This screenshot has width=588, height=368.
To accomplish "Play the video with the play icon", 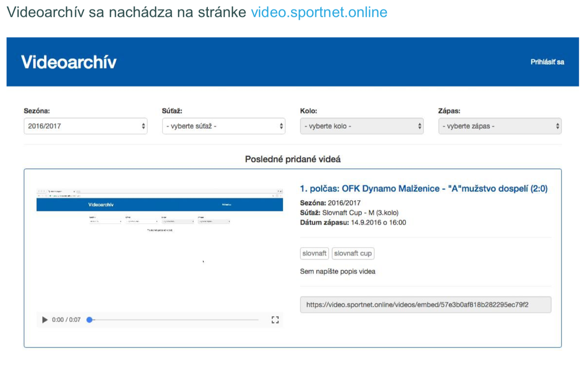I will 45,320.
